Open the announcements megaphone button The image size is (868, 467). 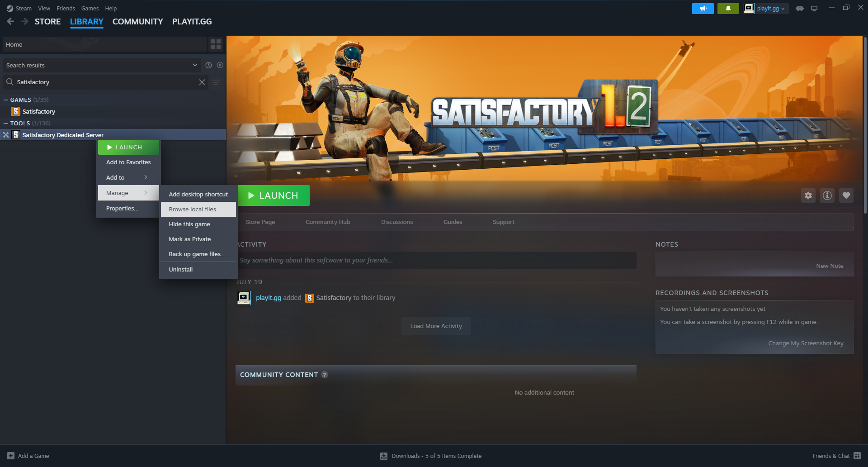[x=703, y=9]
